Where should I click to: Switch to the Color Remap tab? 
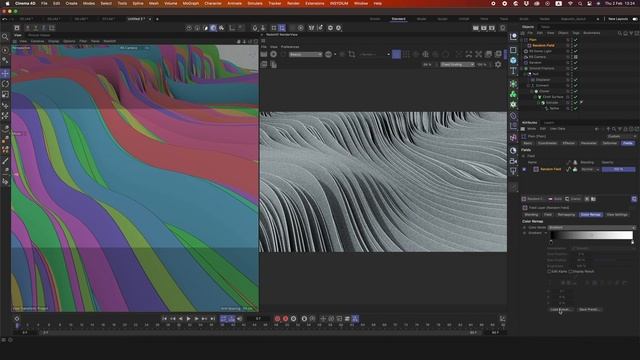pos(591,214)
